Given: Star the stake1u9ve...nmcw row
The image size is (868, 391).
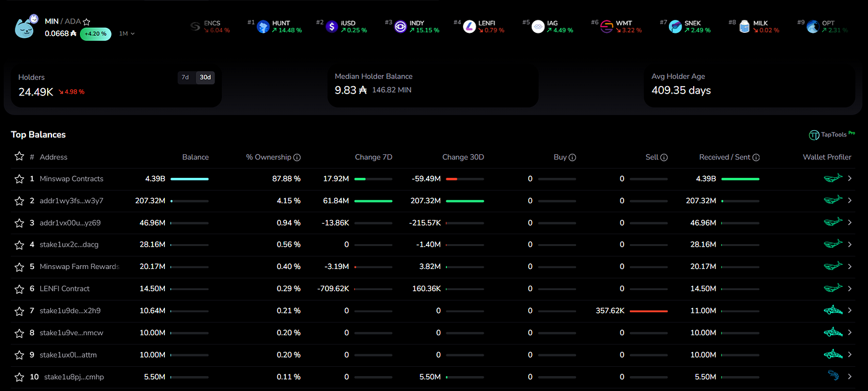Looking at the screenshot, I should tap(19, 333).
